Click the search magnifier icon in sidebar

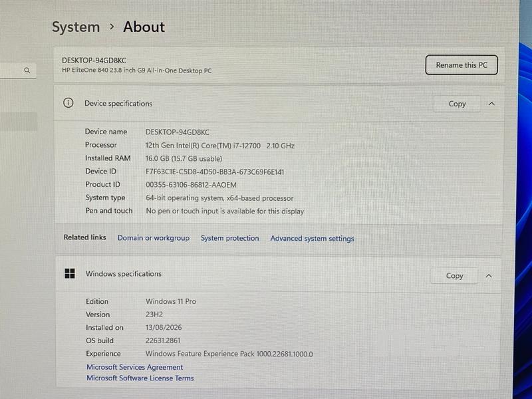[x=27, y=70]
